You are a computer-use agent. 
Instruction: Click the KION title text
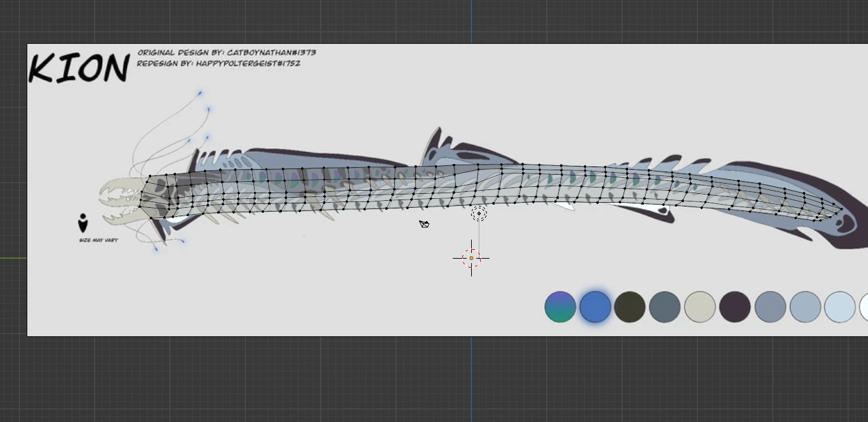point(79,68)
